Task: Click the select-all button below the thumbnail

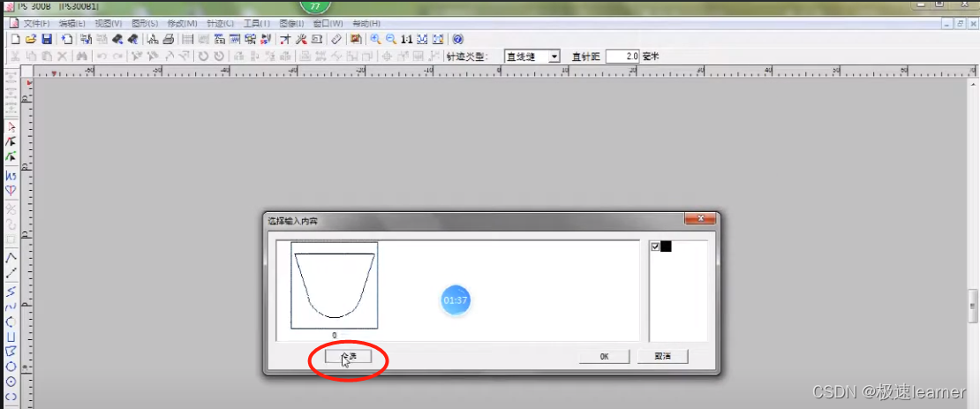Action: coord(348,357)
